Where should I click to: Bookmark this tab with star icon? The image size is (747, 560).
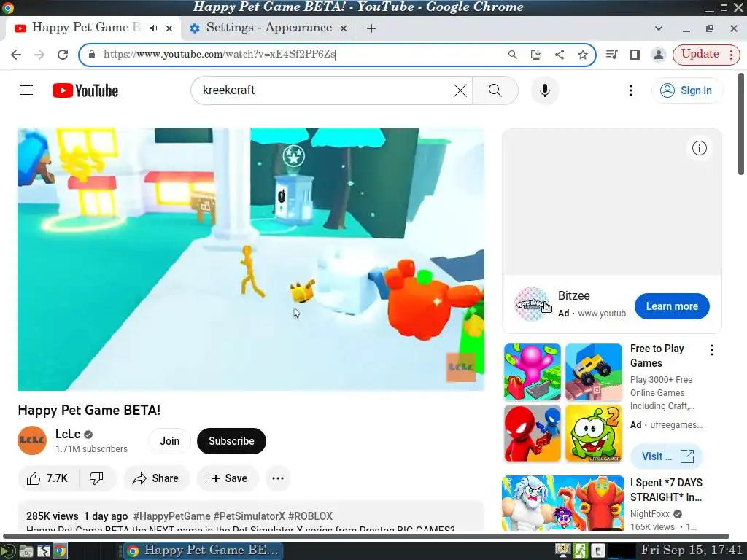(x=583, y=54)
